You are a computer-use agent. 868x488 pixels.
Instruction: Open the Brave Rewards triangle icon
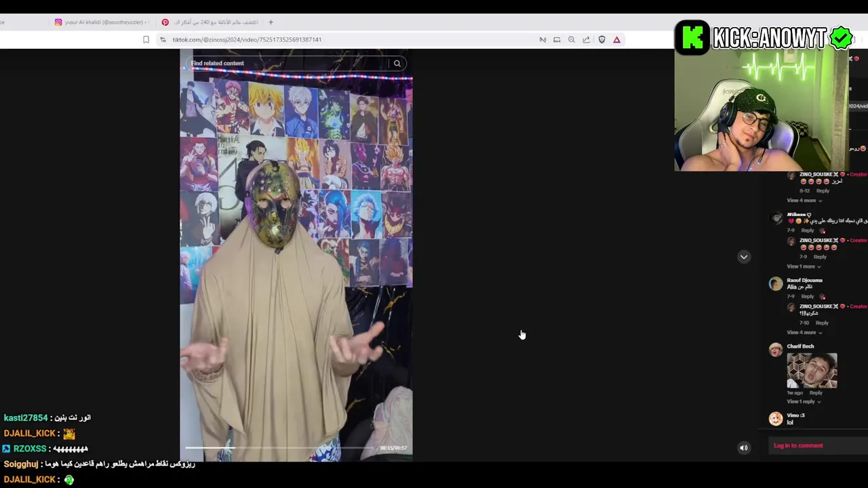click(616, 39)
